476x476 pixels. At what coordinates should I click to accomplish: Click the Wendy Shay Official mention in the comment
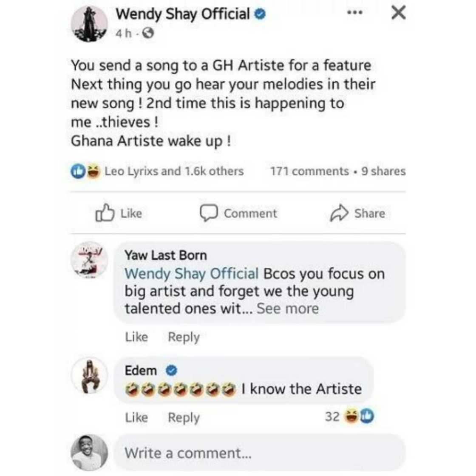(191, 274)
